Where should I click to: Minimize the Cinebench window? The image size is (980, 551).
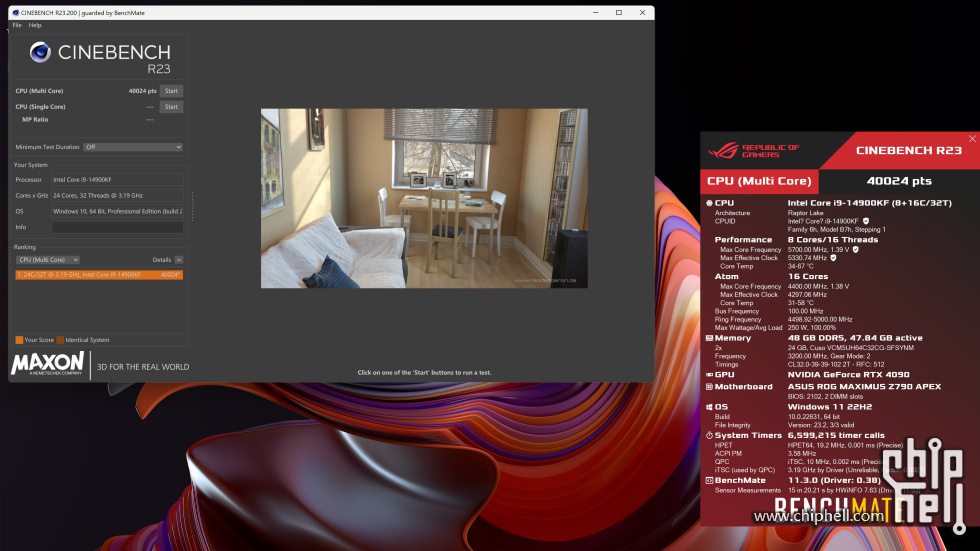(x=596, y=12)
